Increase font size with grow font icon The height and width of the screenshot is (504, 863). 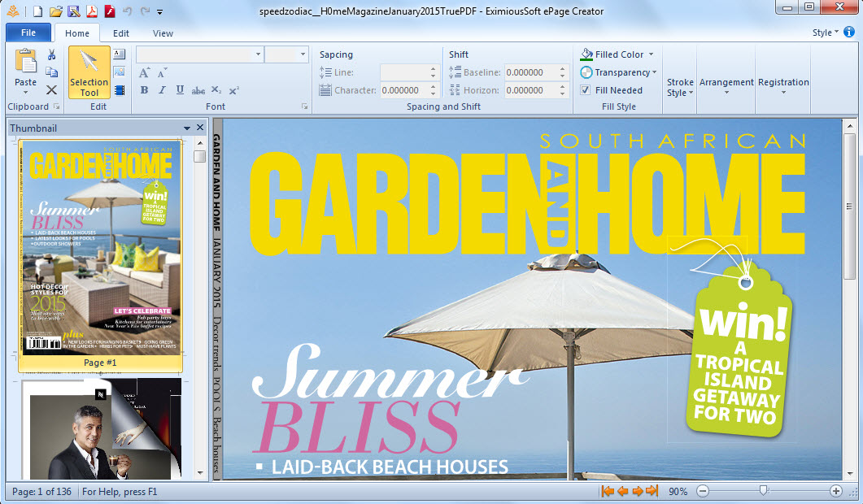tap(144, 72)
